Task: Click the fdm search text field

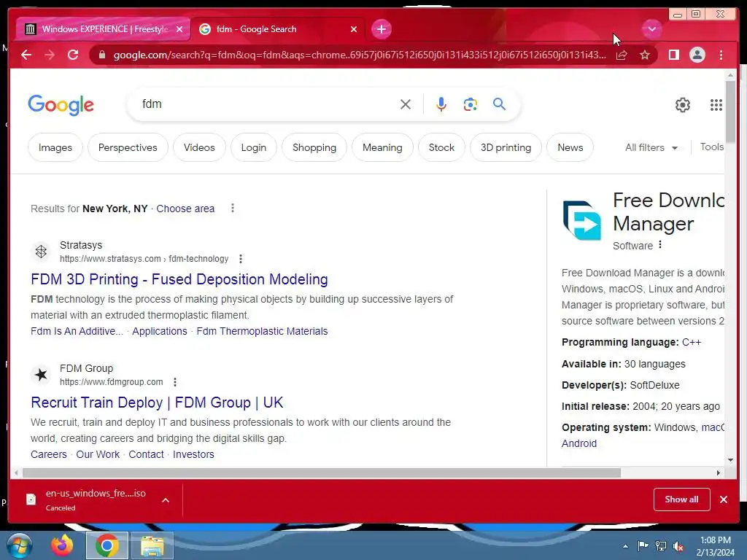Action: (267, 104)
